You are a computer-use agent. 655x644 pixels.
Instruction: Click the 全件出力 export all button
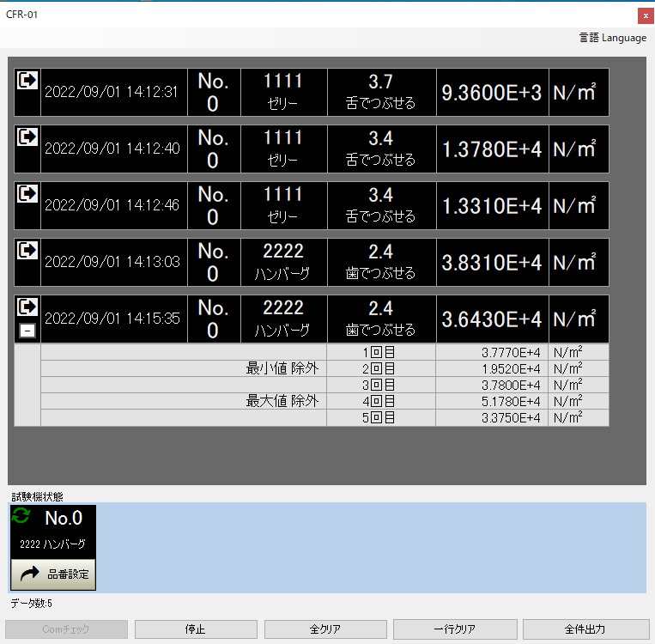coord(585,629)
